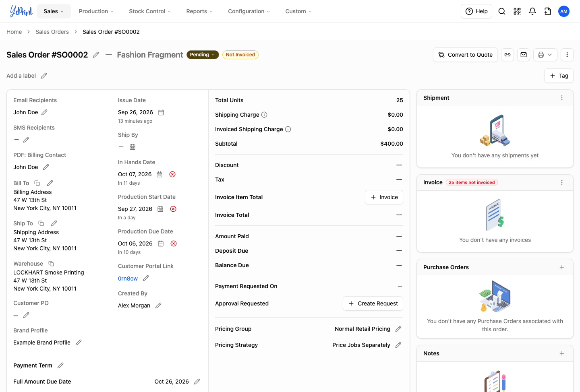Viewport: 580px width, 392px height.
Task: Open the order's three-dot more menu
Action: [x=567, y=55]
